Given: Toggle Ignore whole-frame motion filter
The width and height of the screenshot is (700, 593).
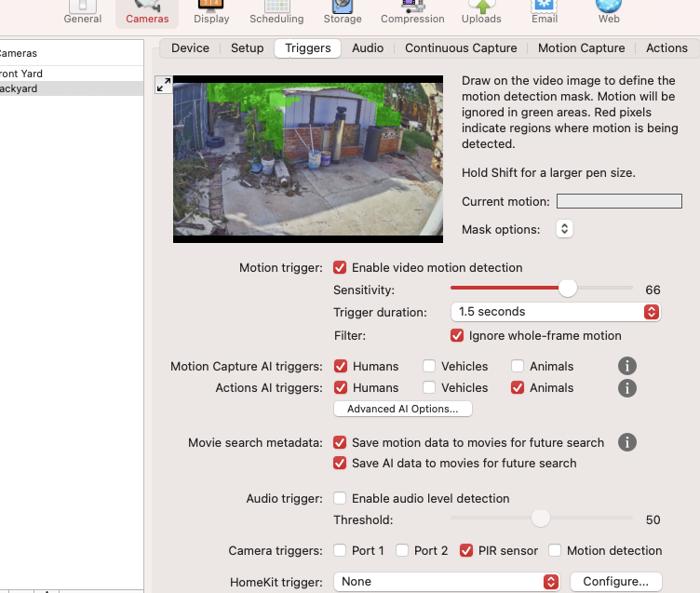Looking at the screenshot, I should pyautogui.click(x=457, y=335).
